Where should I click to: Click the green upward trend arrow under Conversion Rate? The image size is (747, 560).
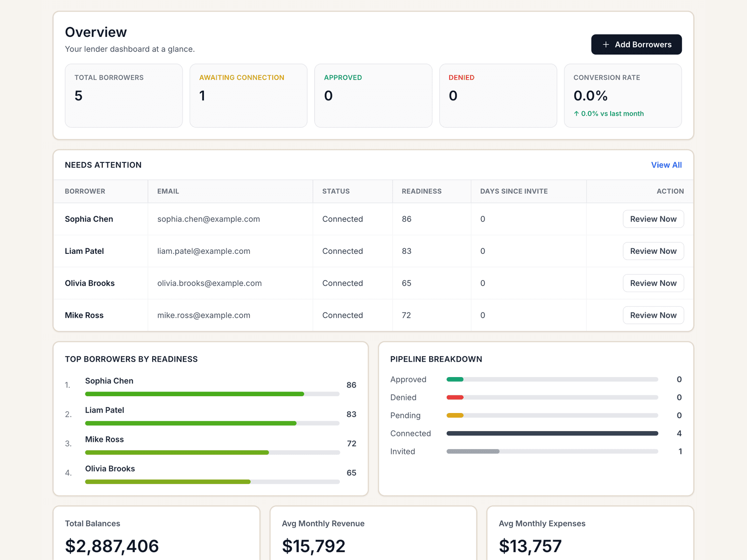coord(577,113)
